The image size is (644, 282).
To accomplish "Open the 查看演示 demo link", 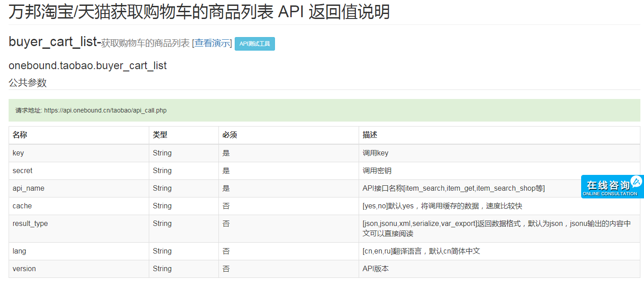I will click(213, 43).
